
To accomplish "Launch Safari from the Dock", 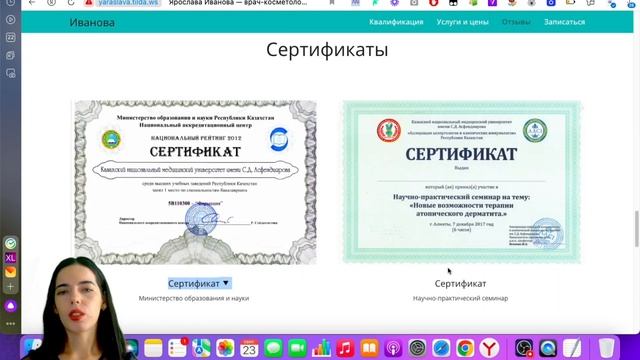I will pos(442,349).
